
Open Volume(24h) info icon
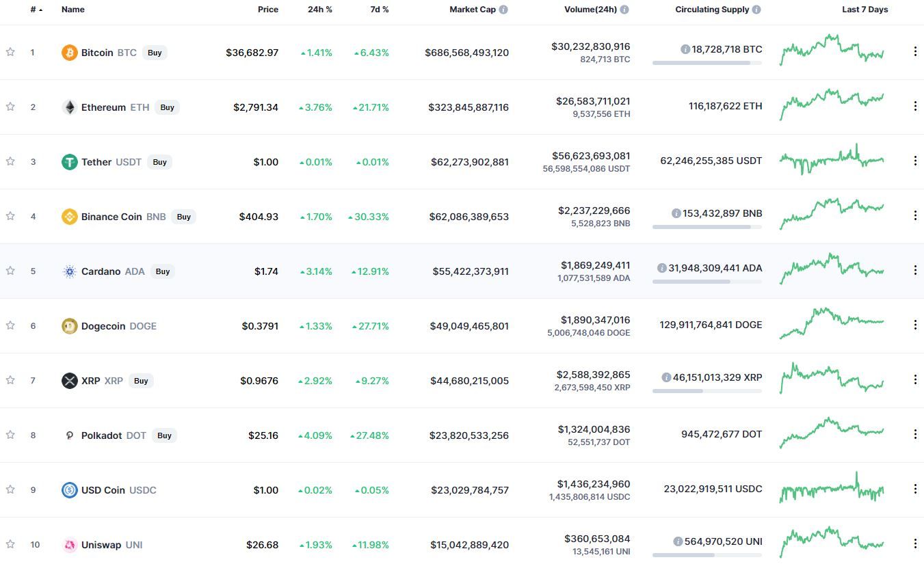coord(624,10)
